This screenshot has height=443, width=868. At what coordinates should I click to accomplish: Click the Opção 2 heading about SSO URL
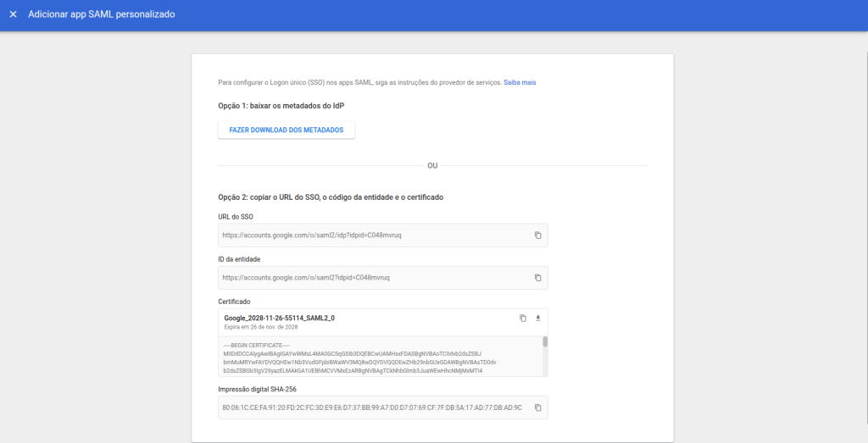[x=331, y=197]
